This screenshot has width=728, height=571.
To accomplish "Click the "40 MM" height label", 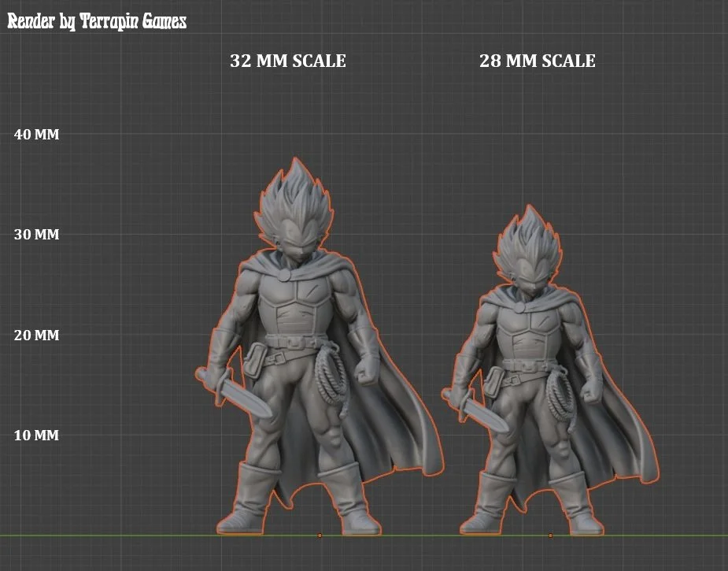I will pos(37,135).
